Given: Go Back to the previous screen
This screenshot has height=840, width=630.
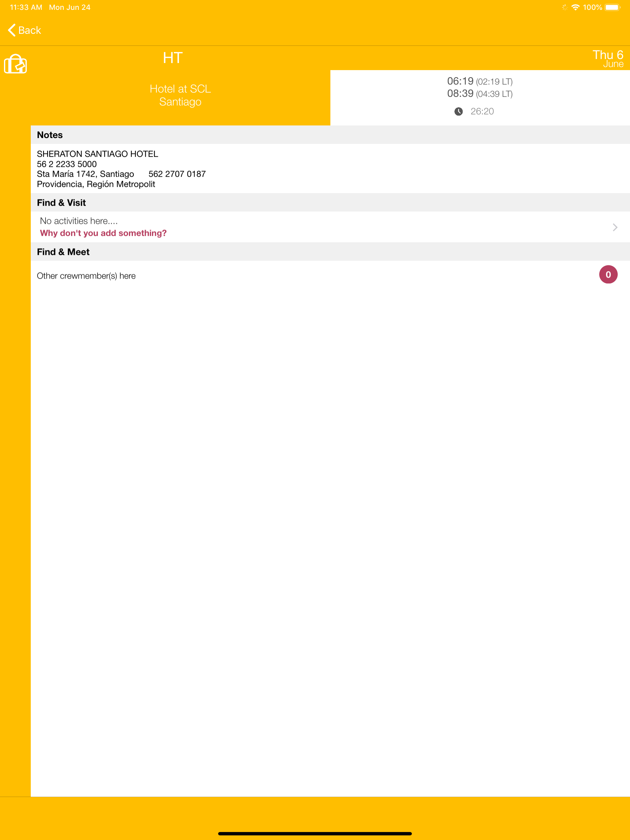Looking at the screenshot, I should pyautogui.click(x=29, y=30).
